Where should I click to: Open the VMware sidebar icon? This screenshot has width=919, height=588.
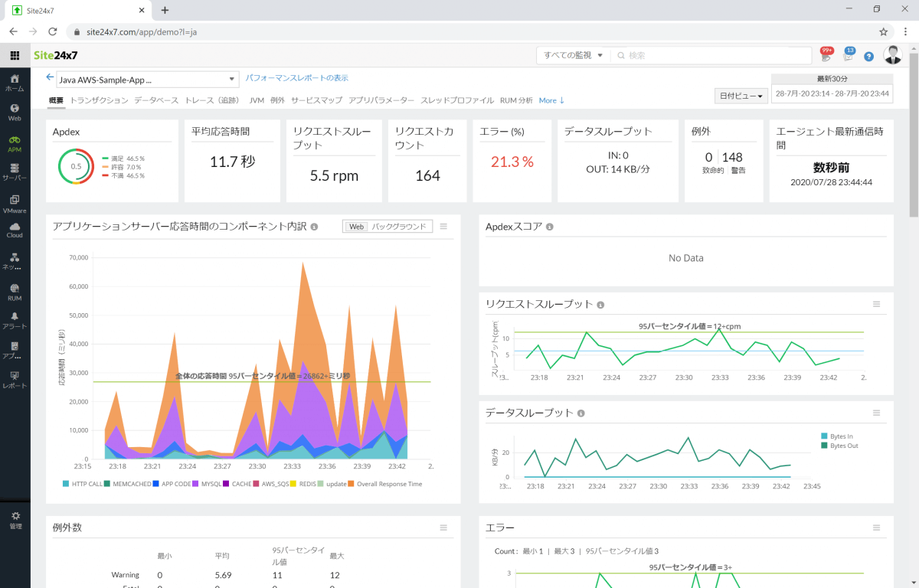[x=15, y=203]
